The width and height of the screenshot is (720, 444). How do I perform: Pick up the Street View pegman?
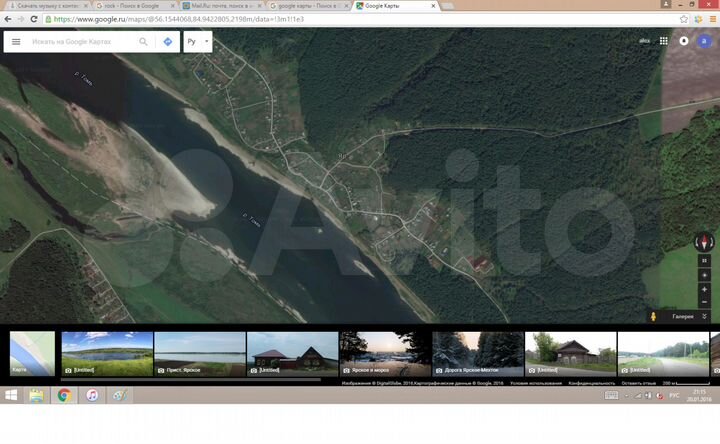[654, 316]
